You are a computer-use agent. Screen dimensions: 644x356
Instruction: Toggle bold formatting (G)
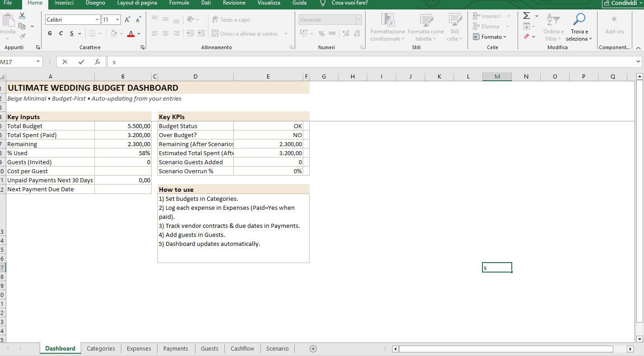point(49,33)
